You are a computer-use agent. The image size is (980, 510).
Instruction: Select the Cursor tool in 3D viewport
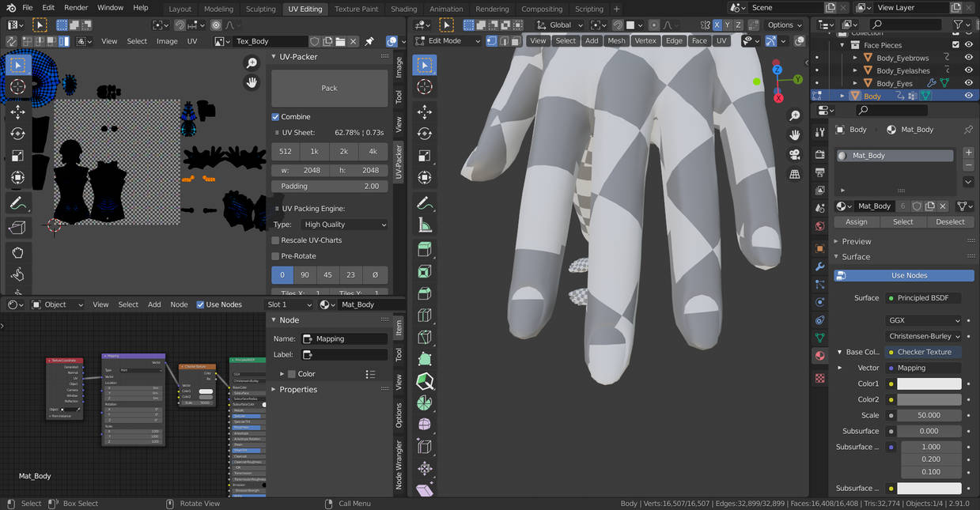(x=425, y=87)
